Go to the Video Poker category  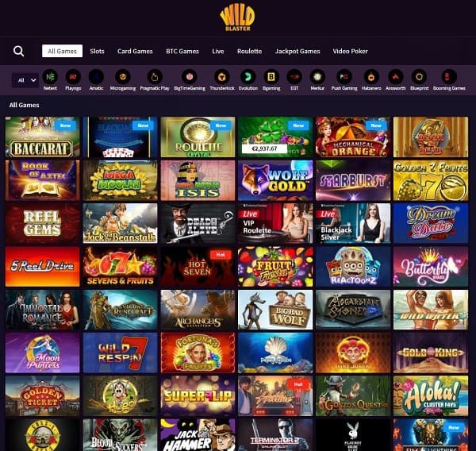tap(351, 51)
